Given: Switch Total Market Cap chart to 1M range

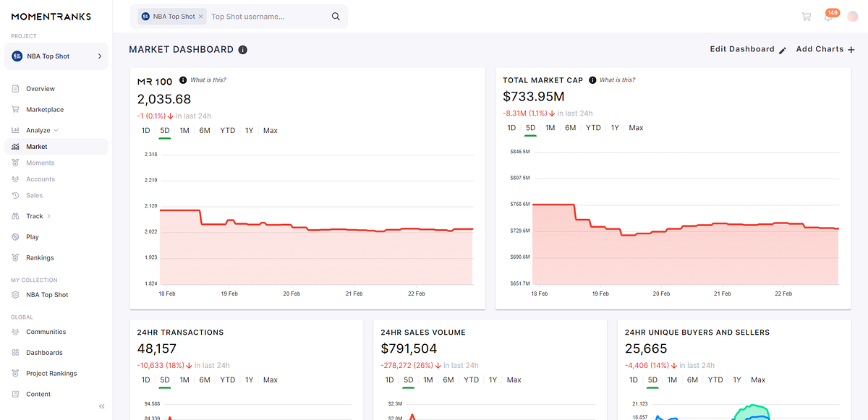Looking at the screenshot, I should coord(550,127).
